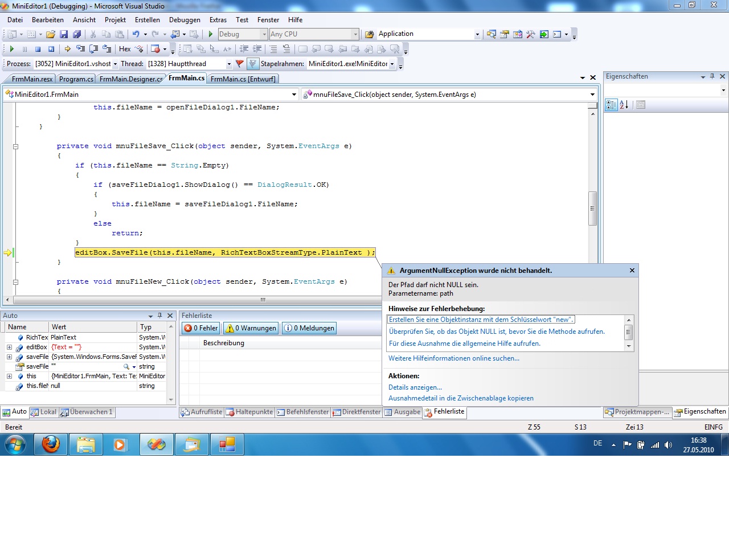Open the Solution Explorer toolbar icon
729x560 pixels.
pyautogui.click(x=491, y=34)
